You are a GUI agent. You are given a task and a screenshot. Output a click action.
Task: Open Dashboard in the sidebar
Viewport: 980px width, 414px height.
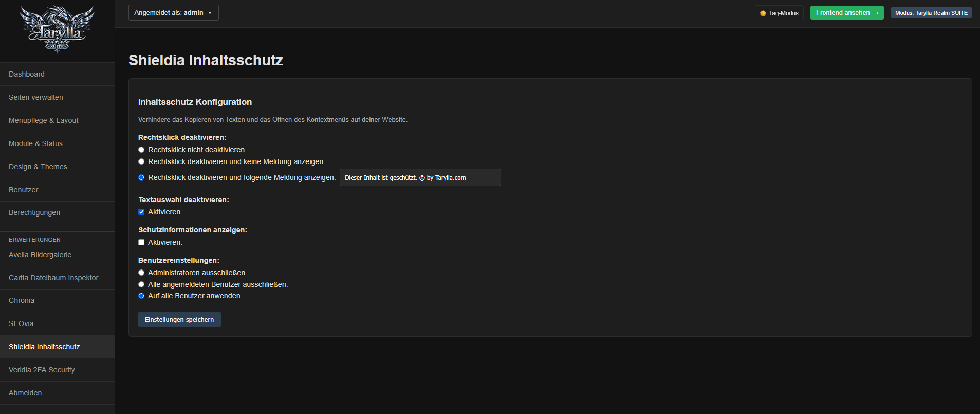57,74
